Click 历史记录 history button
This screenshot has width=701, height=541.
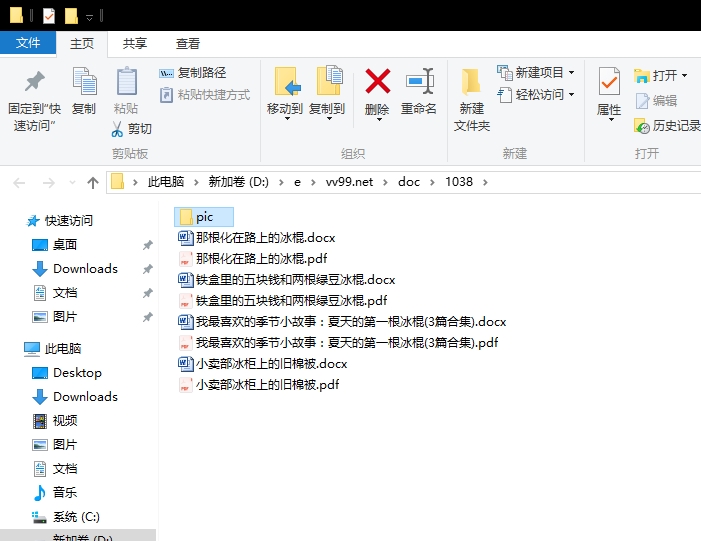pyautogui.click(x=667, y=126)
